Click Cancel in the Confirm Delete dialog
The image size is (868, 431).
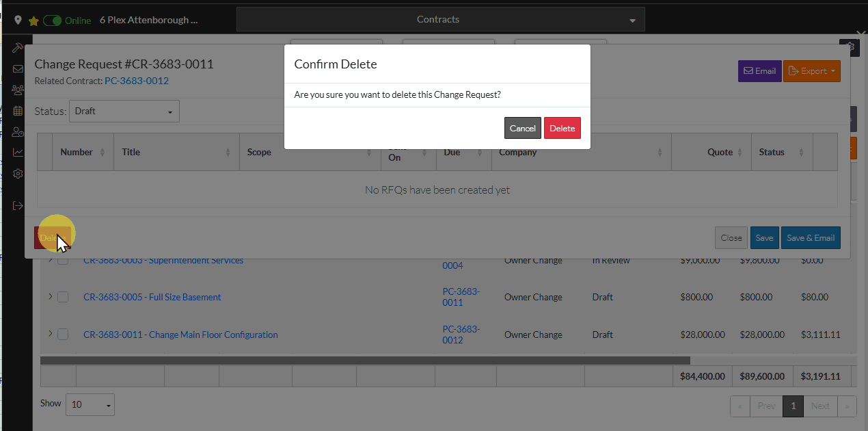pos(522,128)
